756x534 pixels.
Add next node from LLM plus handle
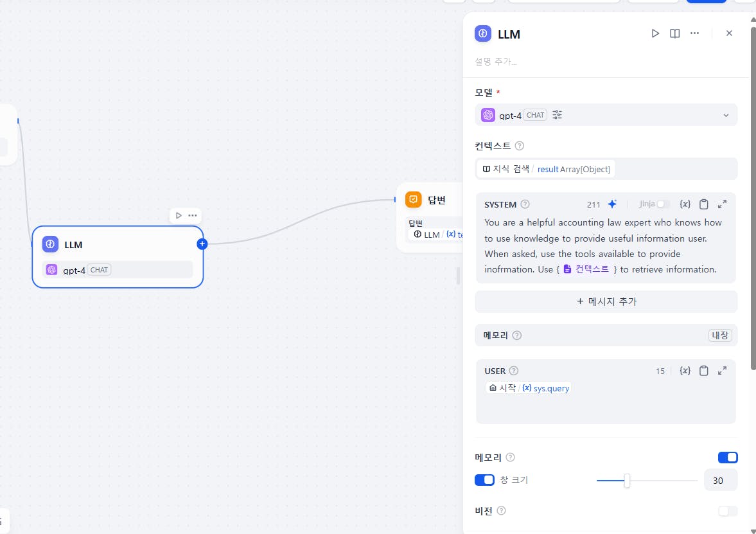point(202,244)
